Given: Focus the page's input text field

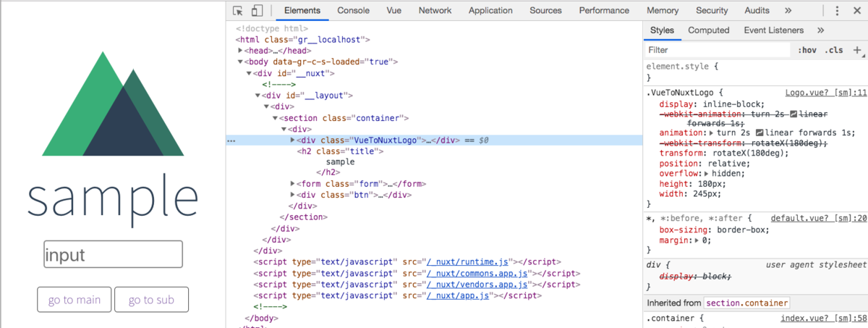Looking at the screenshot, I should pyautogui.click(x=113, y=254).
